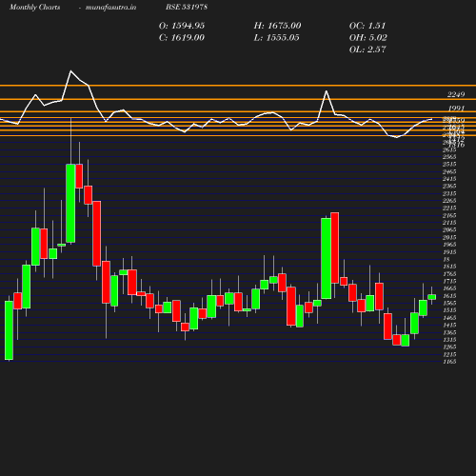
Task: Click the 1315 price axis label
Action: point(449,340)
